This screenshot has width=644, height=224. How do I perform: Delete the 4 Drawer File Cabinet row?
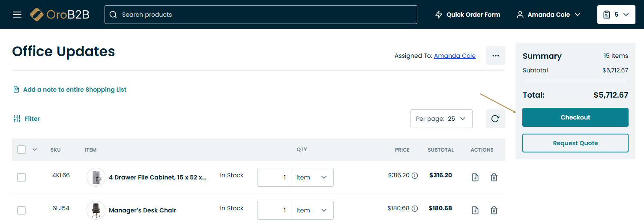tap(494, 177)
